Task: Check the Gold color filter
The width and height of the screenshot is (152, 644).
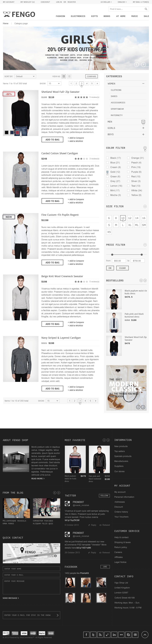Action: click(107, 172)
